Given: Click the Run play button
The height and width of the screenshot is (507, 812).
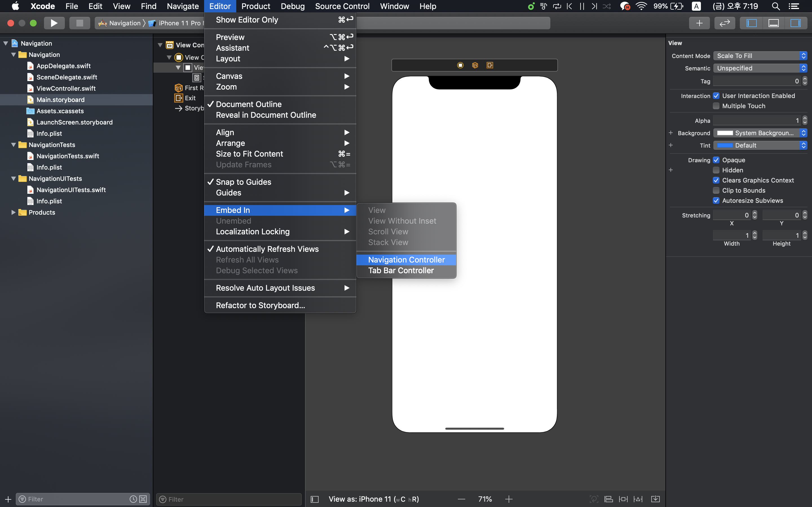Looking at the screenshot, I should (54, 23).
